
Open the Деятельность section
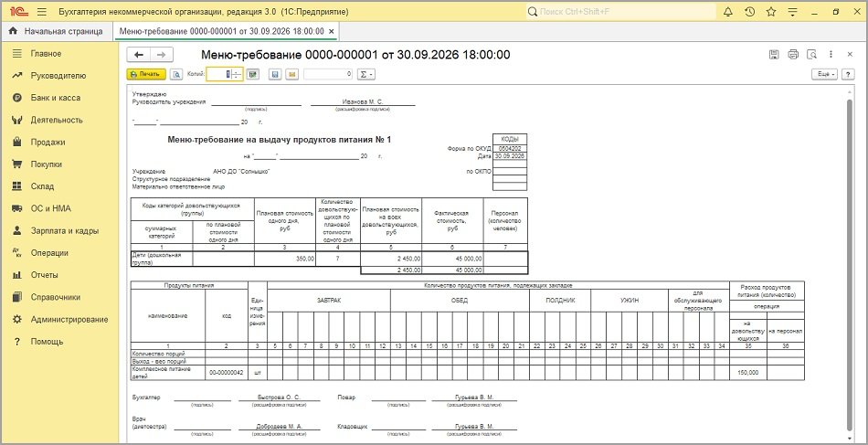pos(57,120)
